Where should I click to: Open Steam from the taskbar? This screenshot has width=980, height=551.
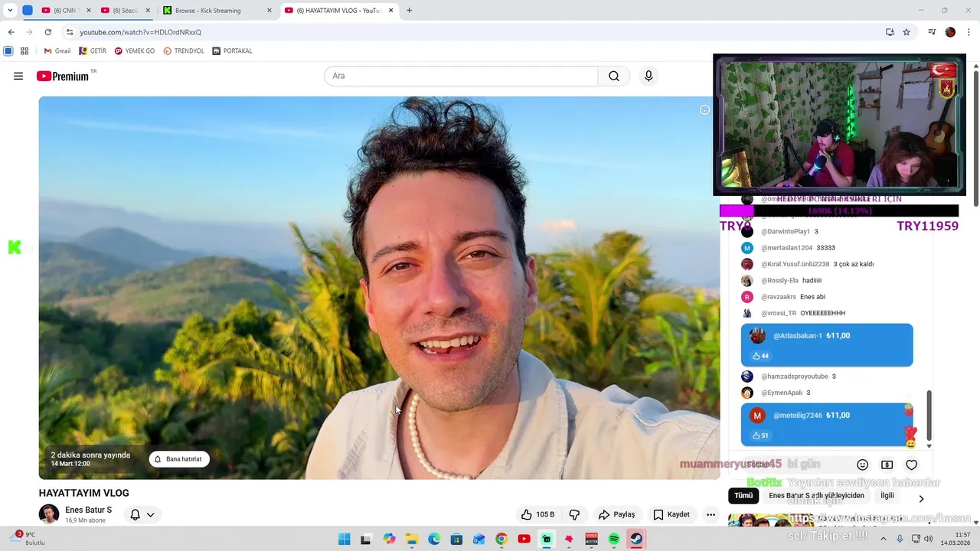point(636,540)
